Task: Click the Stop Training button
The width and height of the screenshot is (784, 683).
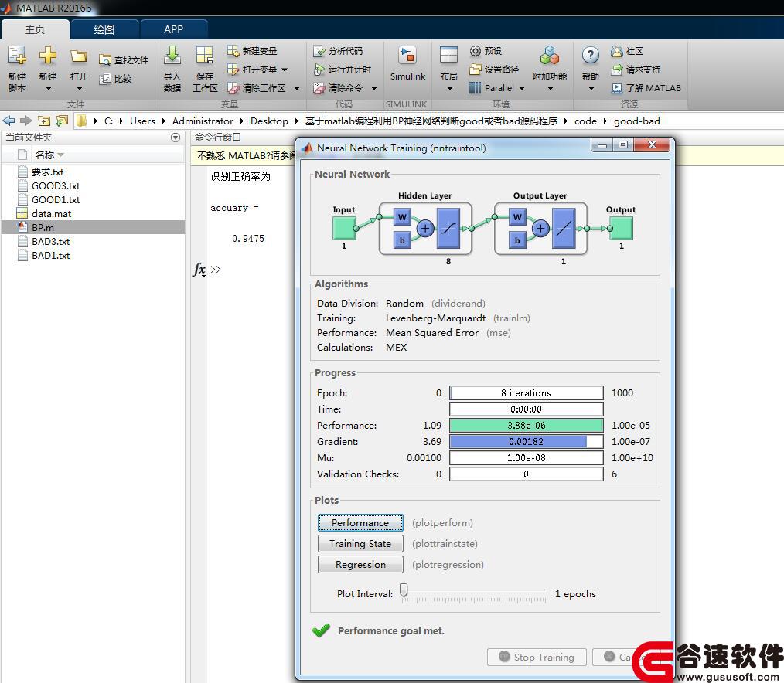Action: click(537, 657)
